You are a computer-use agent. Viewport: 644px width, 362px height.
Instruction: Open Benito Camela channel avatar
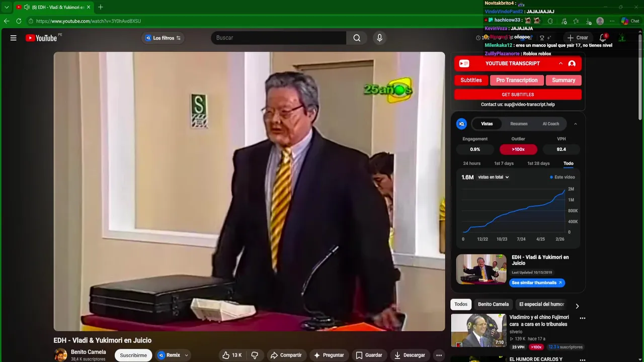tap(60, 355)
